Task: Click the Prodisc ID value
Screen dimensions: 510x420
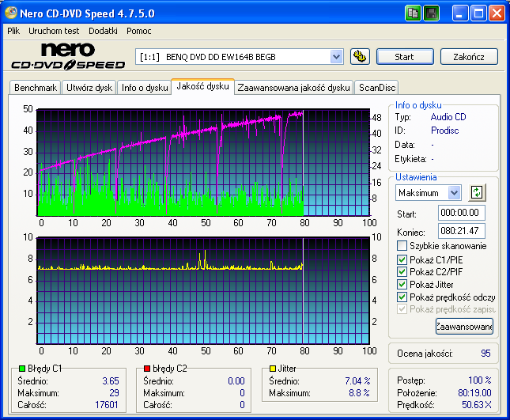Action: point(444,131)
